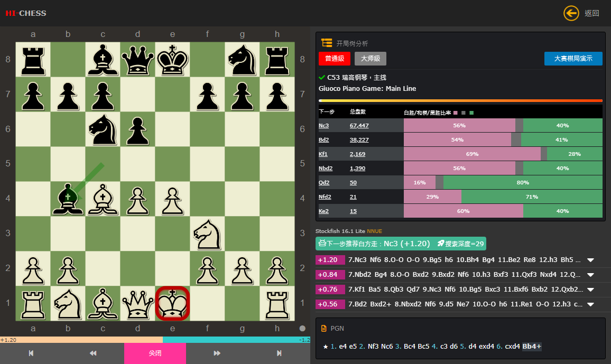Step forward one move with fast-forward button
This screenshot has height=364, width=611.
(x=217, y=353)
